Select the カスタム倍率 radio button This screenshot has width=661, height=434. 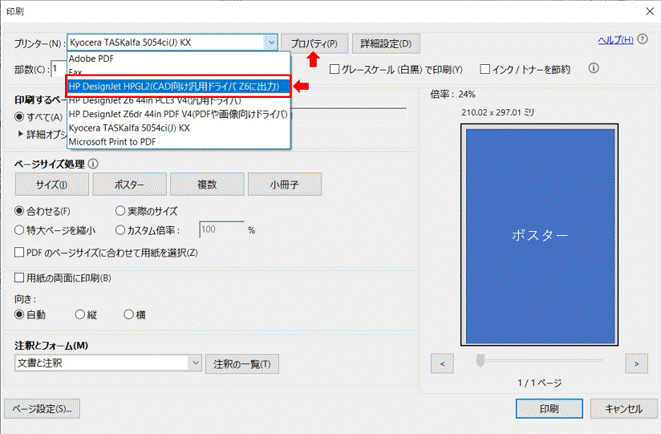[x=120, y=230]
